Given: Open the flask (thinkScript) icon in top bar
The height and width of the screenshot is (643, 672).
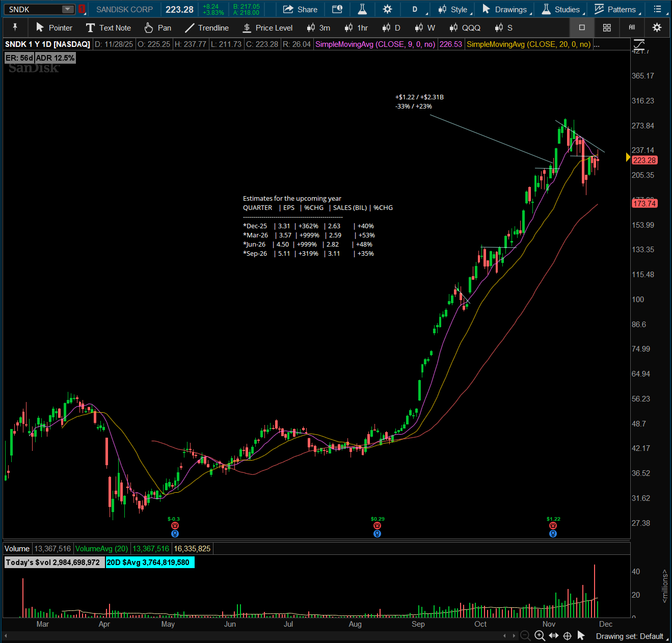Looking at the screenshot, I should (x=362, y=9).
